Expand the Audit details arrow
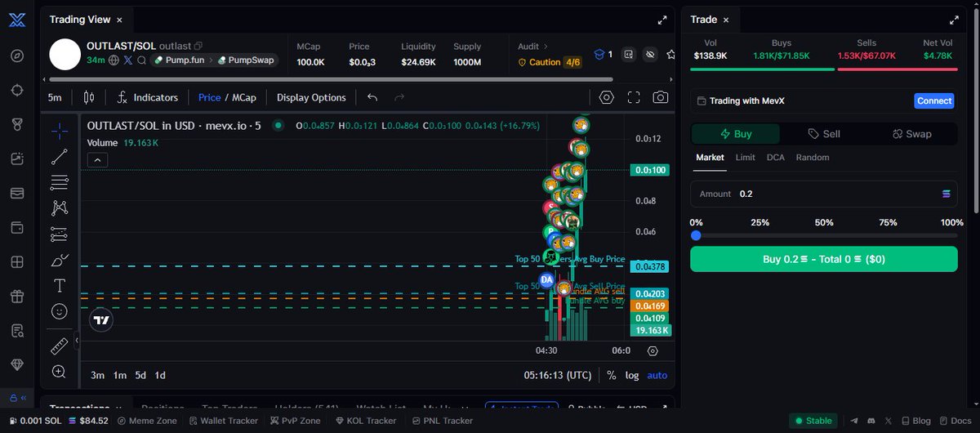980x433 pixels. point(546,47)
